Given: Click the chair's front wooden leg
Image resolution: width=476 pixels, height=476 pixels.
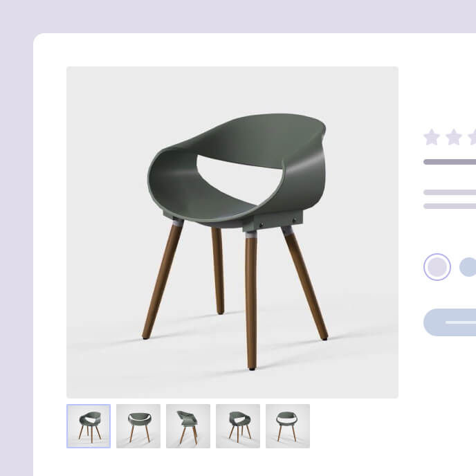Looking at the screenshot, I should pyautogui.click(x=250, y=300).
